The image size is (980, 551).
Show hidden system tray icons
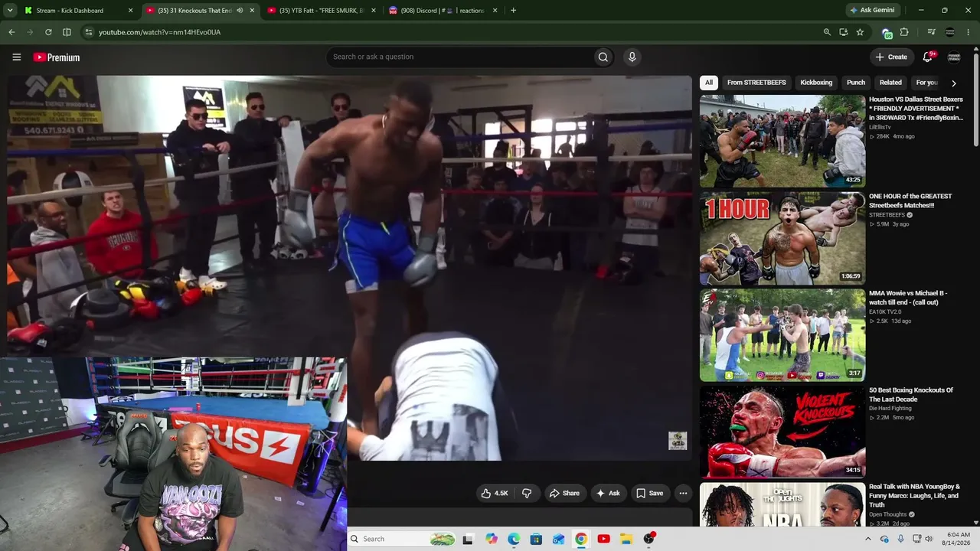867,539
